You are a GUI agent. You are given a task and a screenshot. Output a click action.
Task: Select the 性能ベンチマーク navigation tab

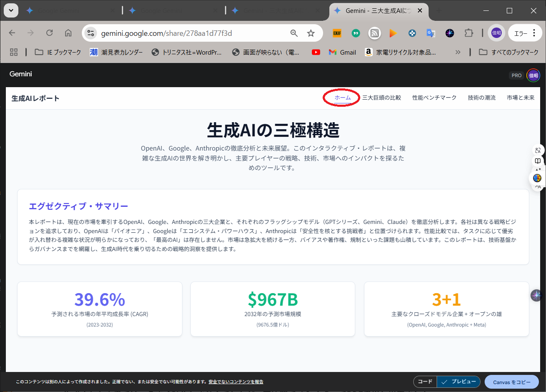[435, 98]
